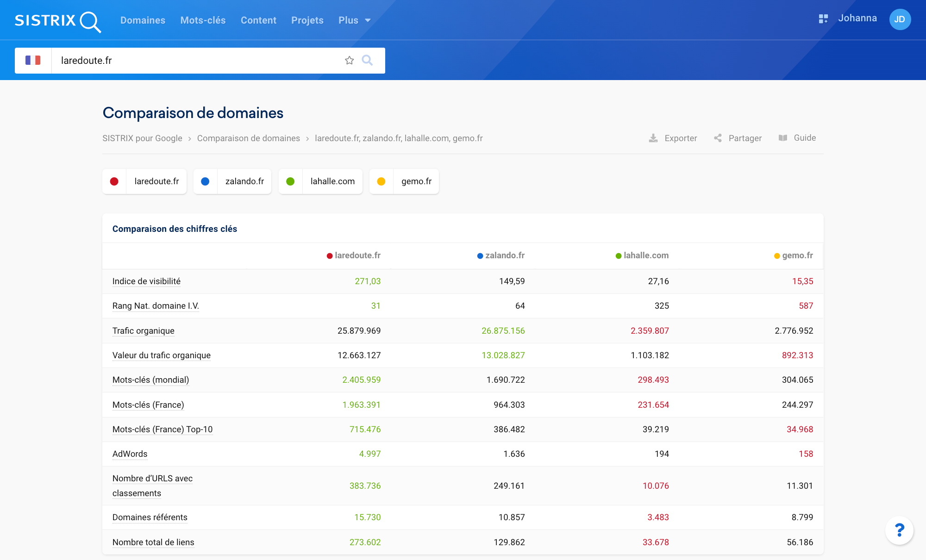This screenshot has width=926, height=560.
Task: Click the domain list breadcrumb
Action: tap(399, 138)
